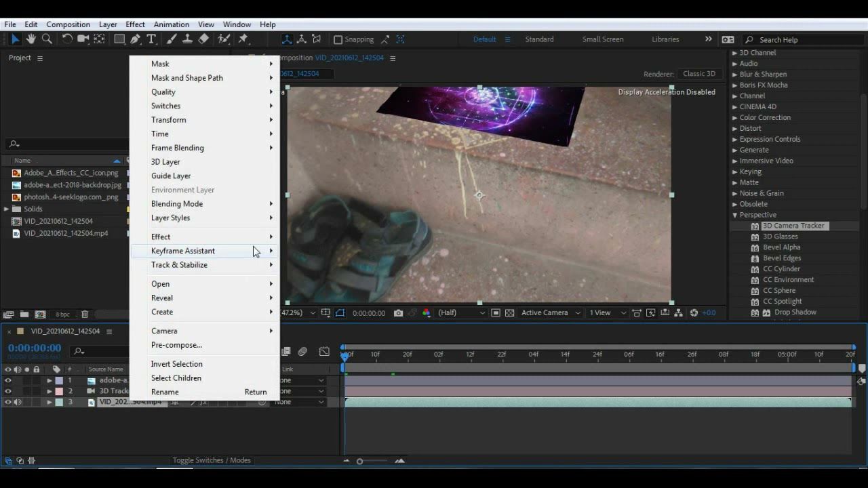This screenshot has height=488, width=868.
Task: Click Toggle Switches / Modes button
Action: point(212,460)
